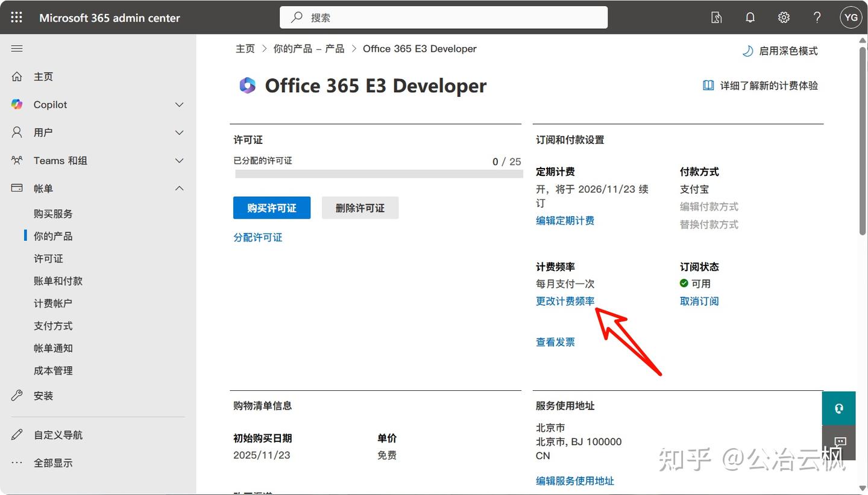Open the app launcher waffle icon
Screen dimensions: 868x495
[x=16, y=17]
